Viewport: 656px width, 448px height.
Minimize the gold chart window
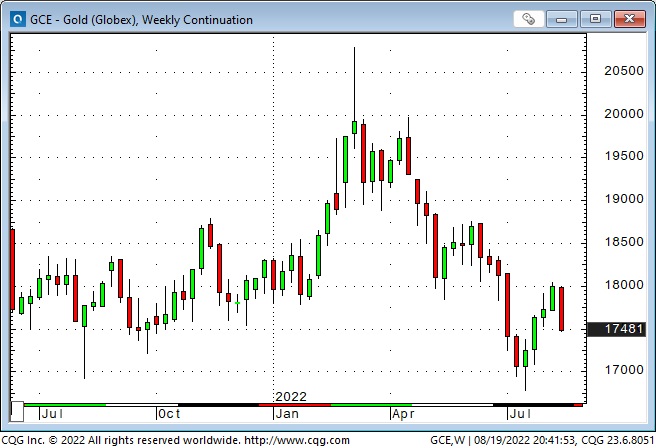(561, 19)
